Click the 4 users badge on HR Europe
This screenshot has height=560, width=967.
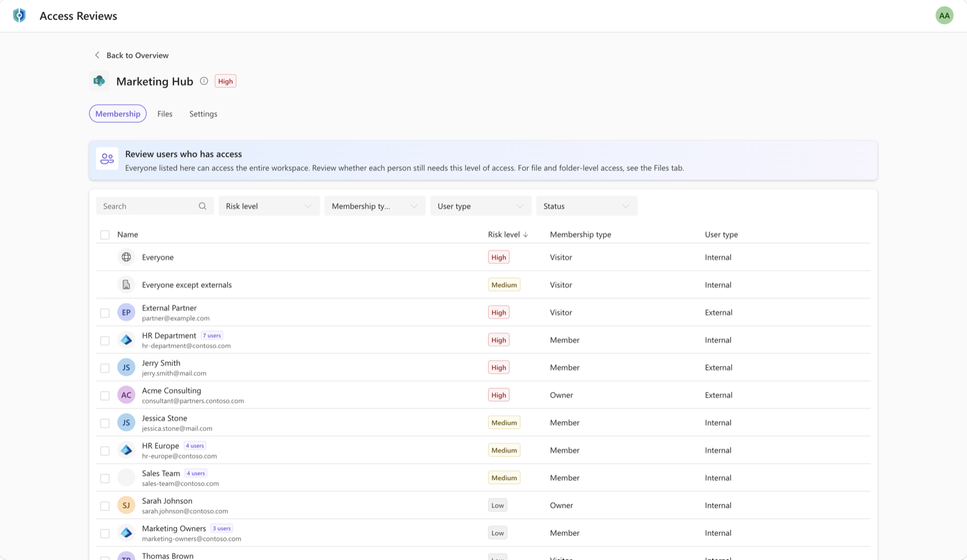coord(195,446)
